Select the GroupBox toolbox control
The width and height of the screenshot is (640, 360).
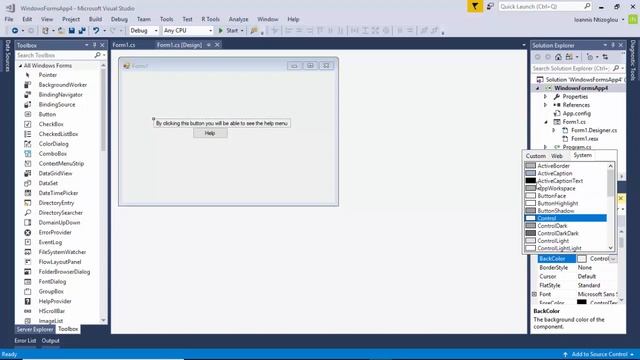click(51, 291)
